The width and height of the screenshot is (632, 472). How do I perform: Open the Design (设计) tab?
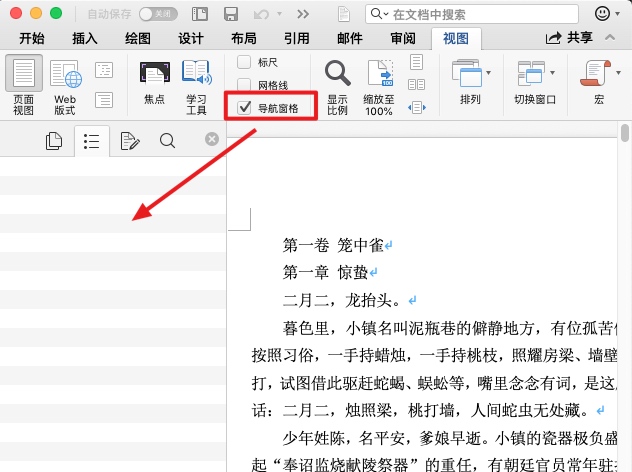pos(191,38)
